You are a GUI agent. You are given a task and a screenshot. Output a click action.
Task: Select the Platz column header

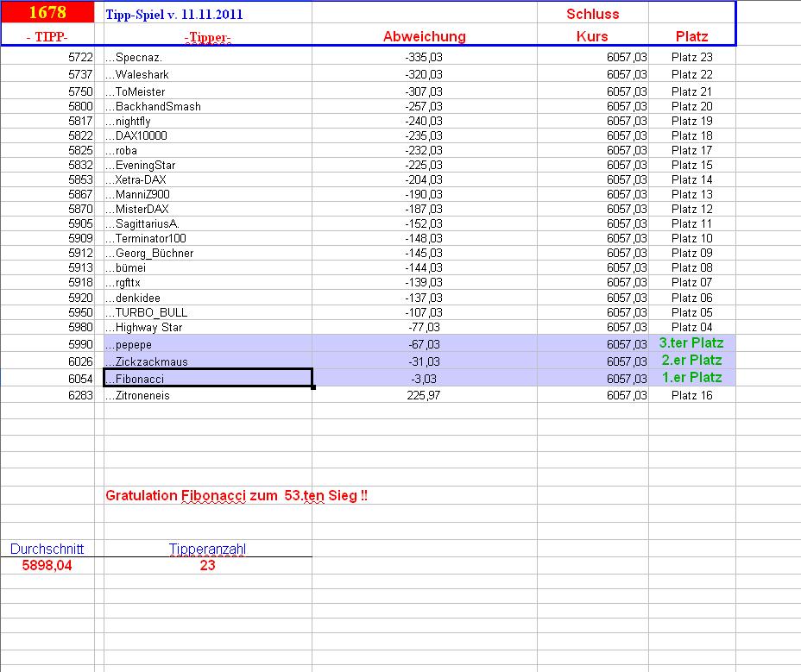coord(691,36)
